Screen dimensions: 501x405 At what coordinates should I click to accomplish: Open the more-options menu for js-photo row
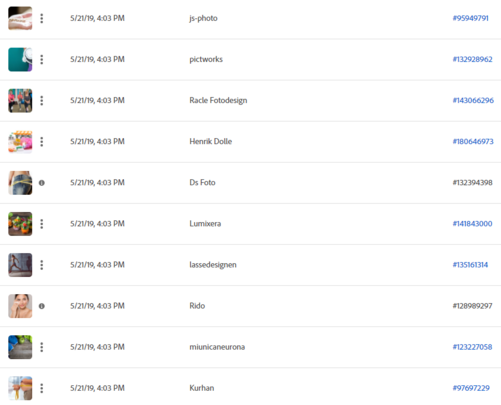(x=42, y=18)
